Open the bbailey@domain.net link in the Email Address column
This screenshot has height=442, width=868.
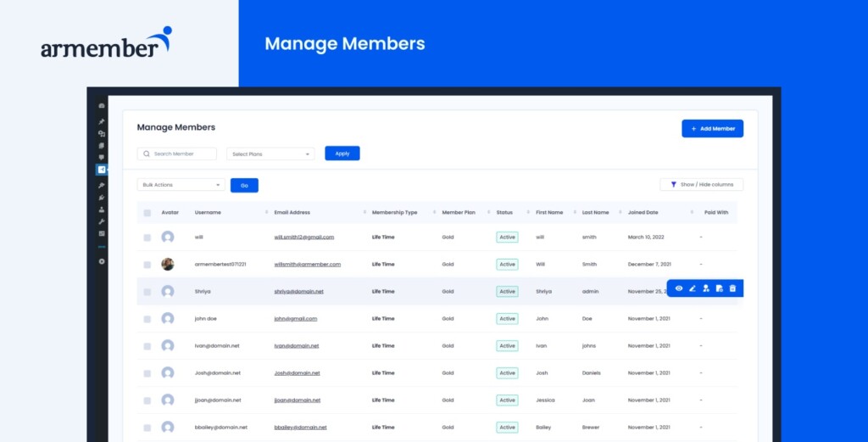[301, 427]
